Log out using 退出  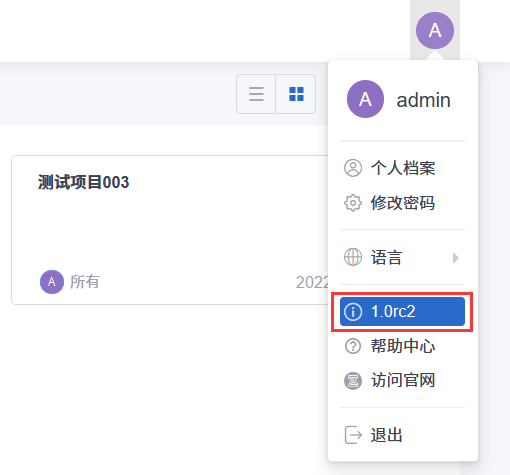(402, 435)
